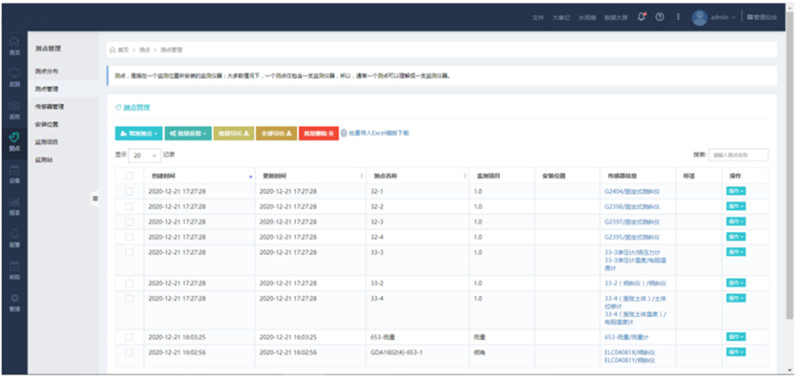
Task: Click the home icon in left sidebar
Action: coord(14,42)
